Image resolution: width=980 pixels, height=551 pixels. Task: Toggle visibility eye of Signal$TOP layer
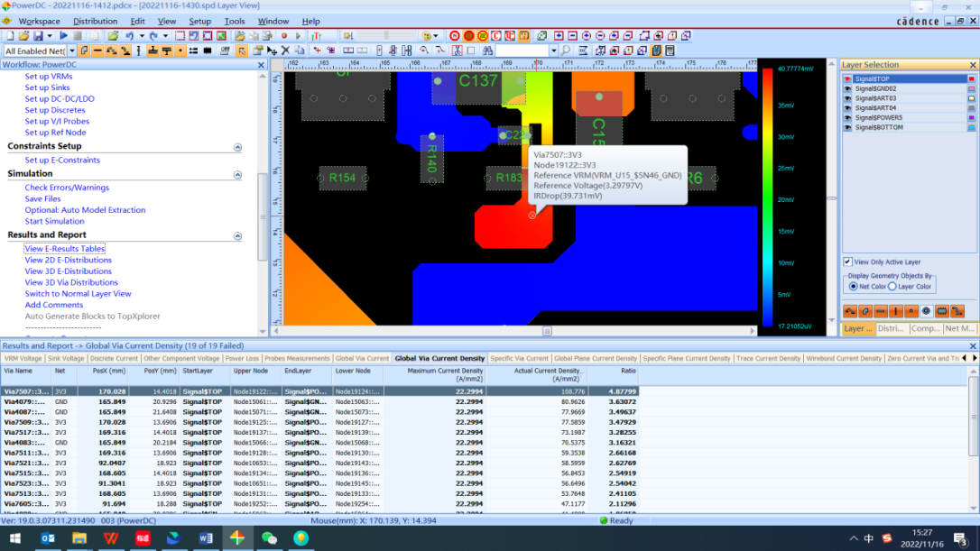coord(847,78)
